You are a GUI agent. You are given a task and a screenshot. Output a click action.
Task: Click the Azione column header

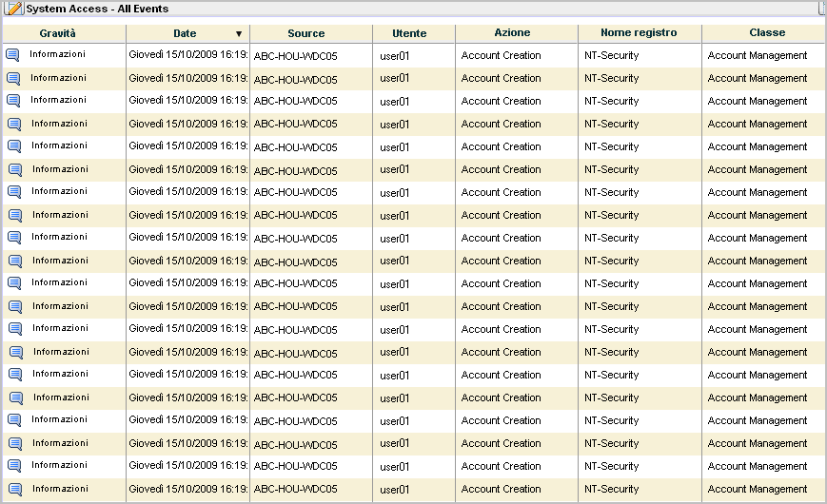click(512, 33)
